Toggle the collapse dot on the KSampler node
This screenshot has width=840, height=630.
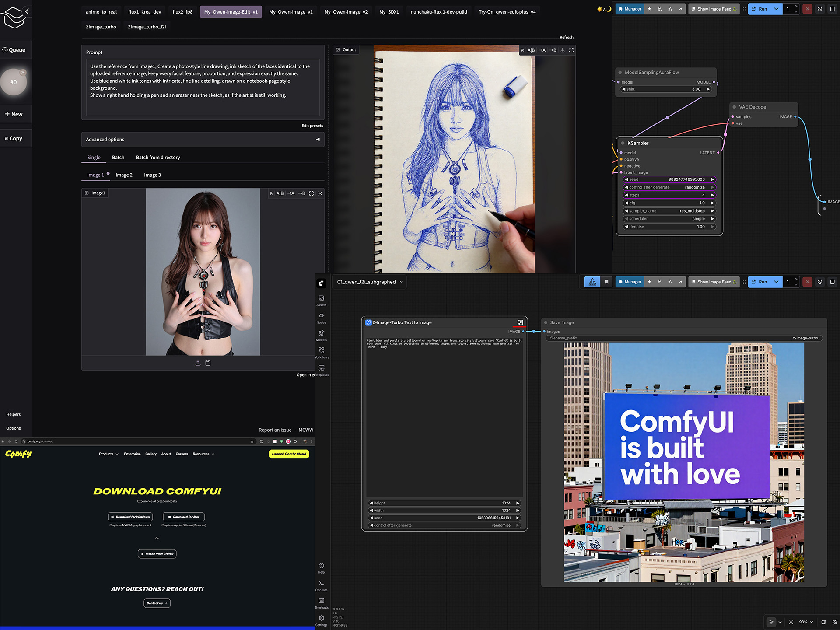623,143
